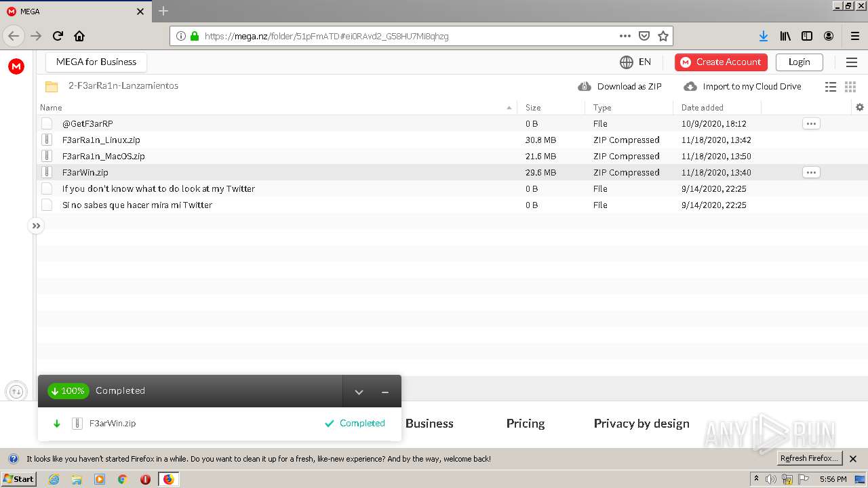Select the MEGA browser tab
Screen dimensions: 868x488
[x=75, y=11]
